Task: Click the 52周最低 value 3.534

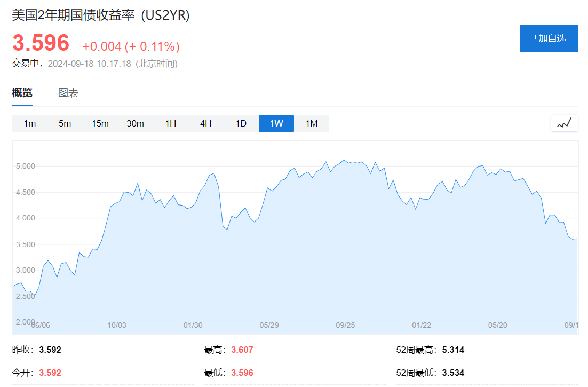Action: [x=453, y=373]
